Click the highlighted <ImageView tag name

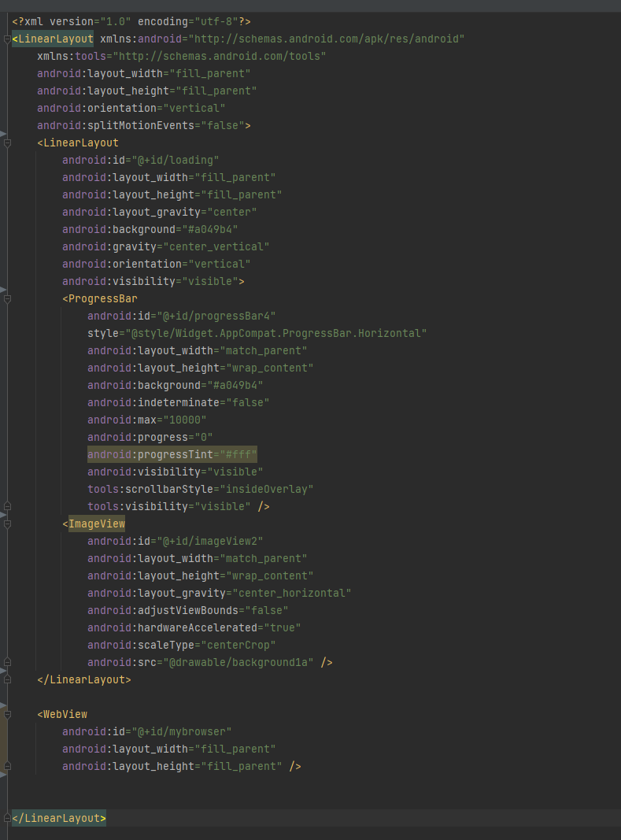pyautogui.click(x=97, y=524)
